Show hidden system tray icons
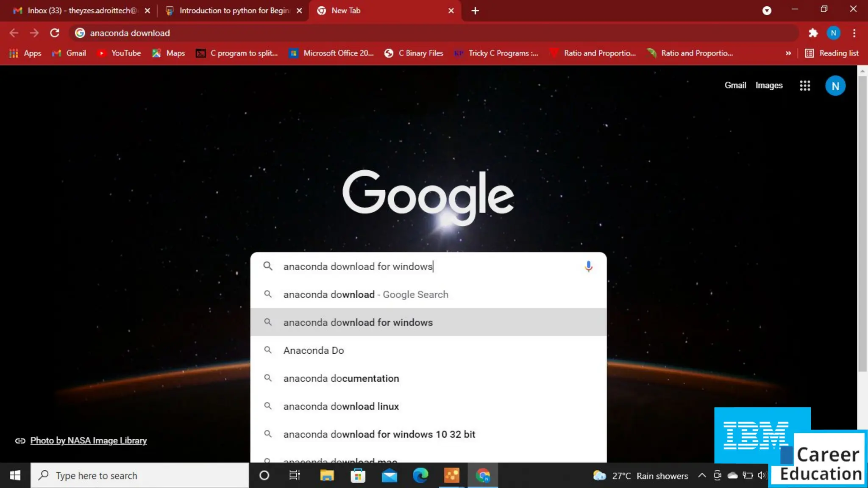 [702, 475]
